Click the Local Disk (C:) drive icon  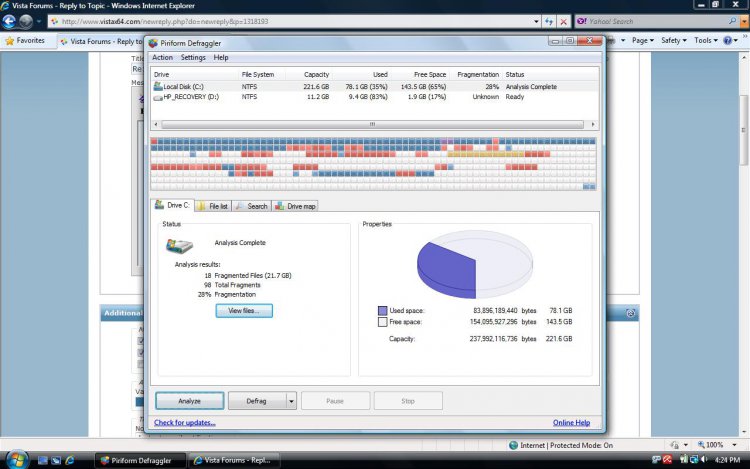157,87
